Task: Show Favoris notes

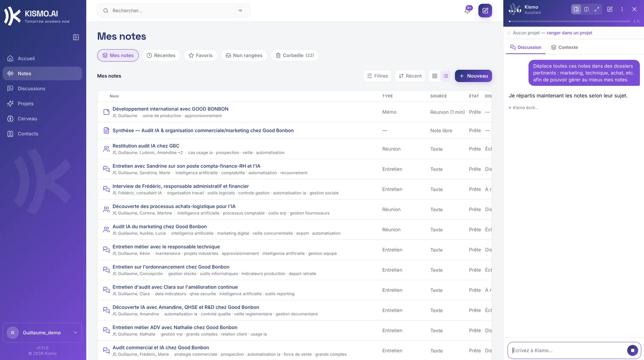Action: 201,55
